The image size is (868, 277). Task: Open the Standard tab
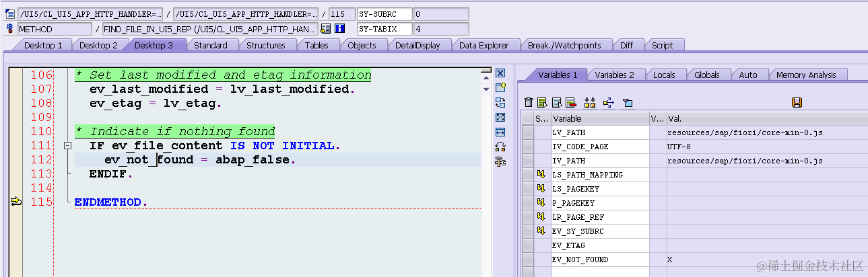tap(211, 45)
